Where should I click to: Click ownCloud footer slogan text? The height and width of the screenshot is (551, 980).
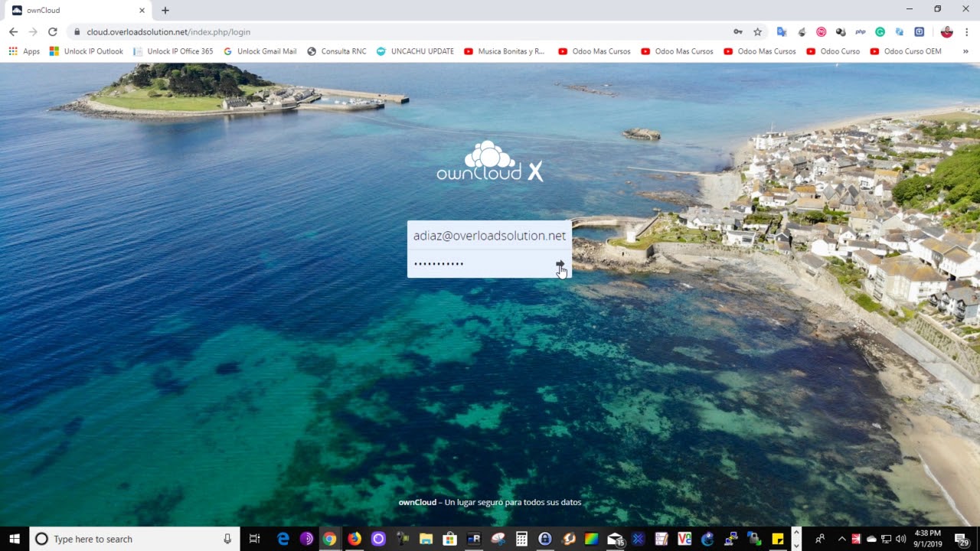[490, 502]
